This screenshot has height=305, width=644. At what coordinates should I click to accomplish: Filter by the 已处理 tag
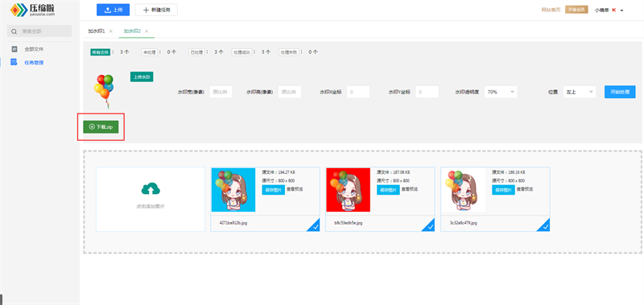[196, 52]
